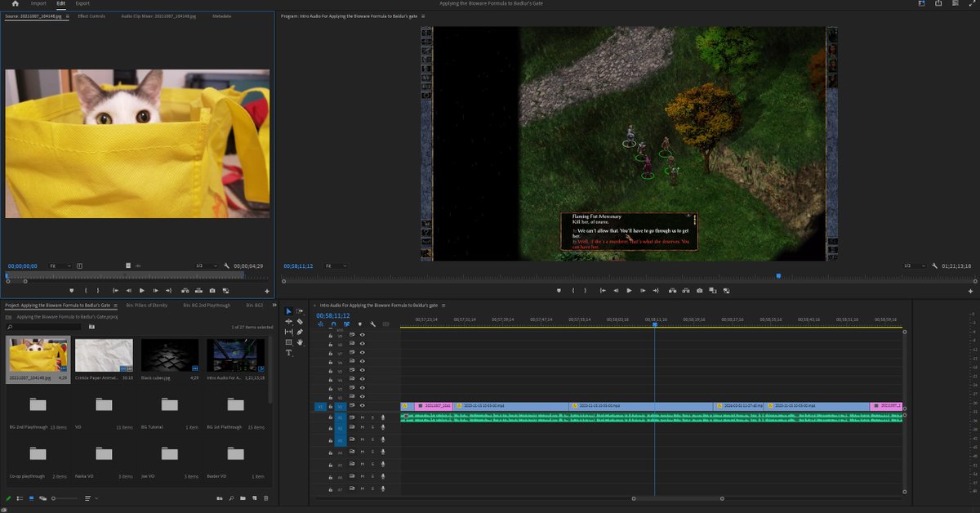Click the thumbnail size slider in the Project panel
The height and width of the screenshot is (513, 980).
click(x=53, y=498)
